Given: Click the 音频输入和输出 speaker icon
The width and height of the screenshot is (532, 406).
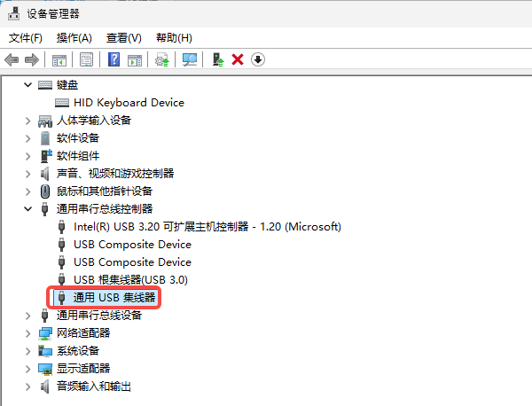Looking at the screenshot, I should 45,386.
